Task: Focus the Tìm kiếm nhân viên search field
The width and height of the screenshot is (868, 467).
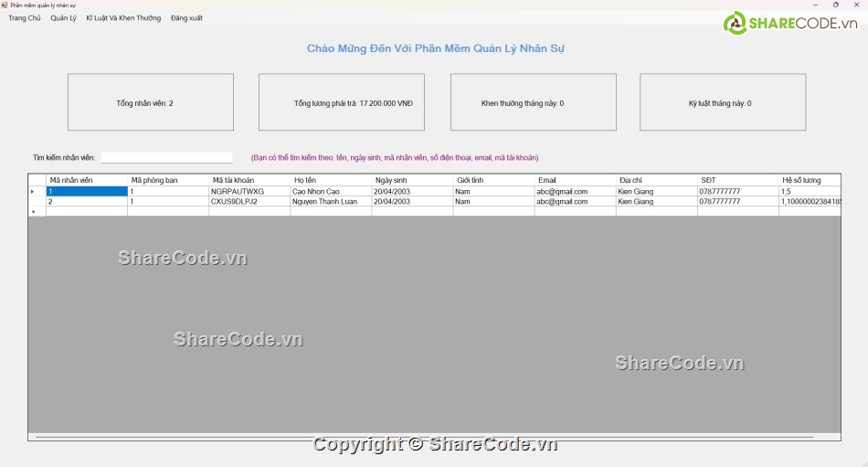Action: 166,157
